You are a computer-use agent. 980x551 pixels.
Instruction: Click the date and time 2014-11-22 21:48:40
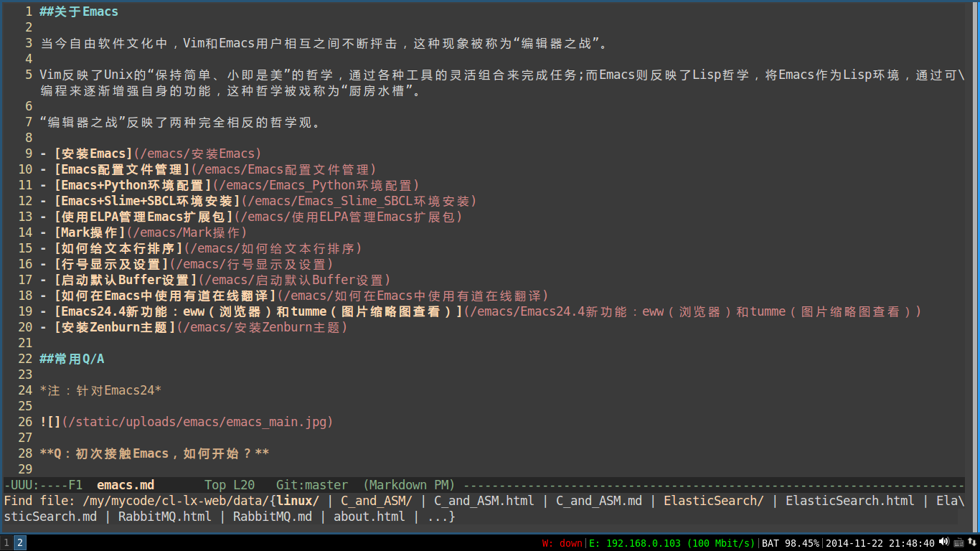point(880,543)
